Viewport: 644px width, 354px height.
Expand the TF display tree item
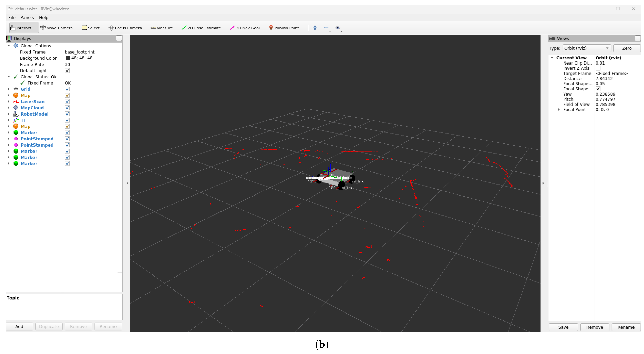pyautogui.click(x=9, y=120)
